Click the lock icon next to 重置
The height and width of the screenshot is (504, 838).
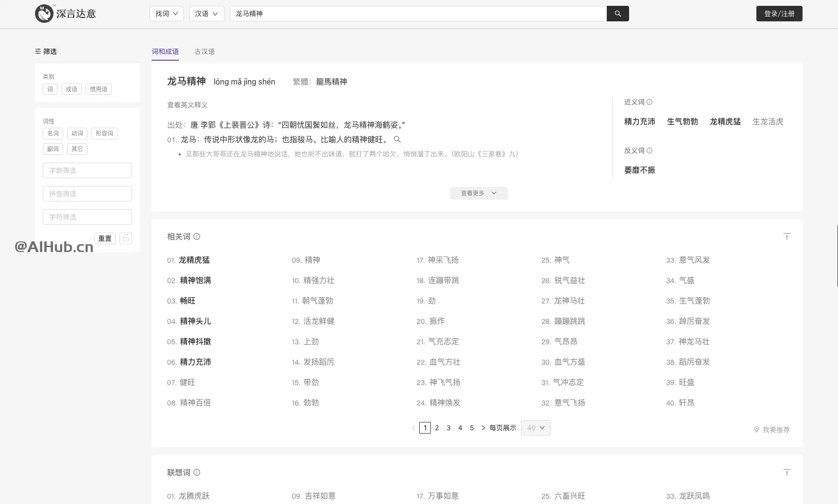point(125,238)
